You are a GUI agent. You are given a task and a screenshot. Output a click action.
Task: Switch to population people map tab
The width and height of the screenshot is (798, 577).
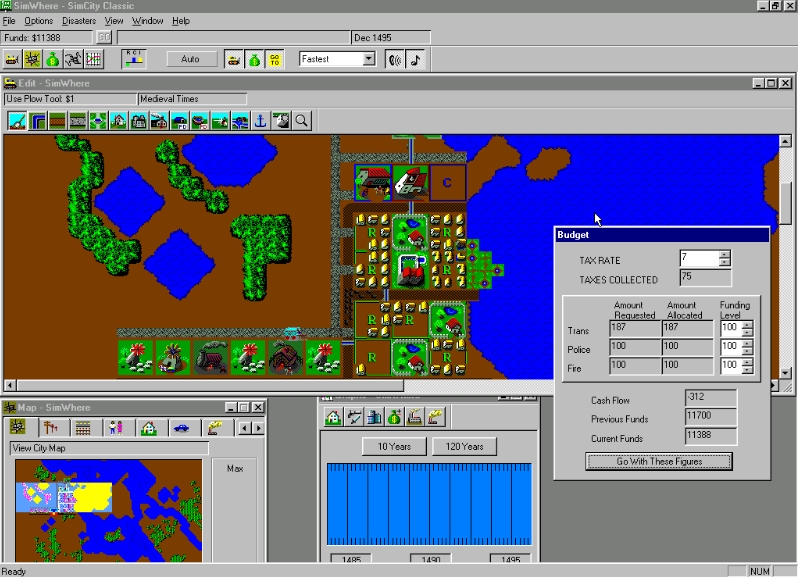(116, 428)
